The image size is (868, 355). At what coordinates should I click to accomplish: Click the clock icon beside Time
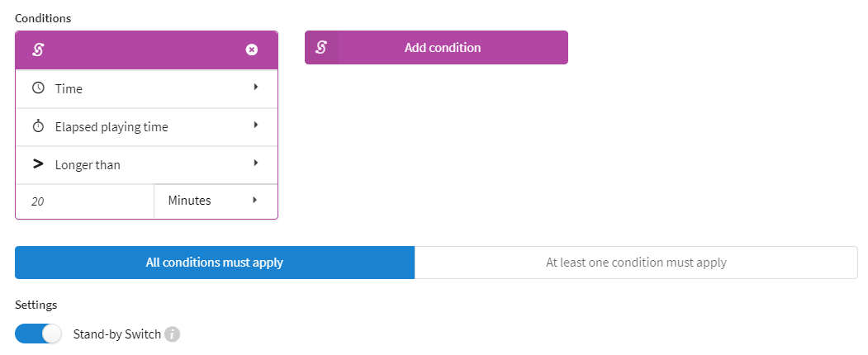38,88
